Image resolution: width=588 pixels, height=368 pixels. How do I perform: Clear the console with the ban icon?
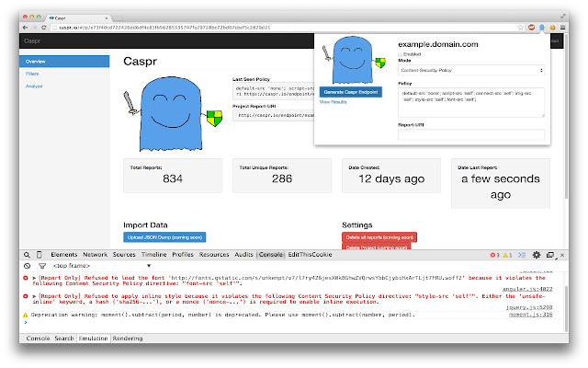click(x=27, y=266)
